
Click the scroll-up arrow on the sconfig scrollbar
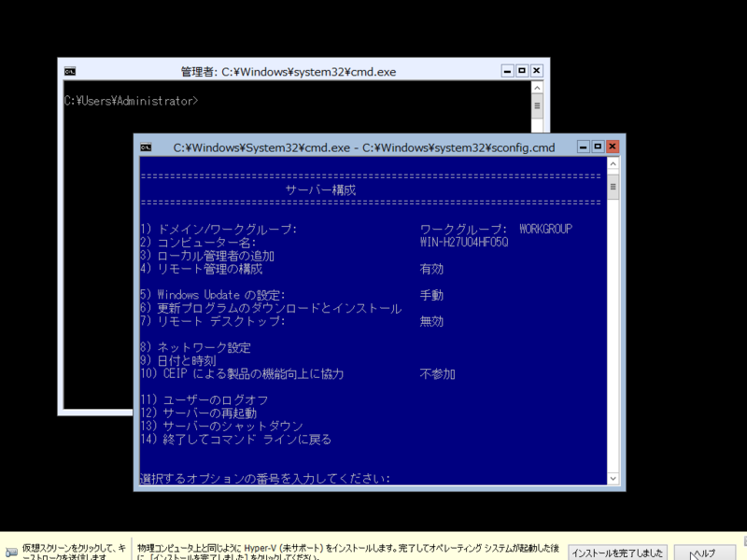612,161
